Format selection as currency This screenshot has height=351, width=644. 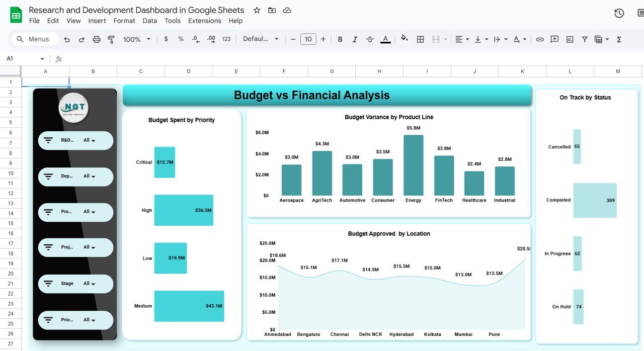click(166, 39)
